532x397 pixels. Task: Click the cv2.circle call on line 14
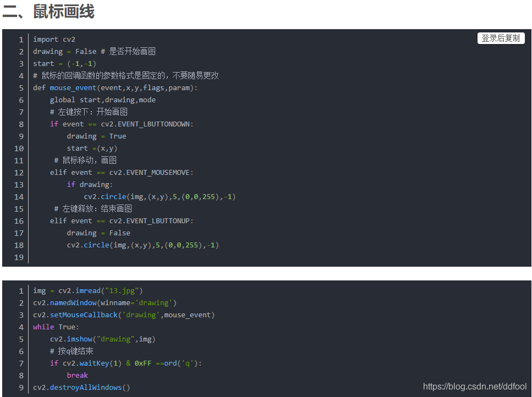click(x=160, y=197)
